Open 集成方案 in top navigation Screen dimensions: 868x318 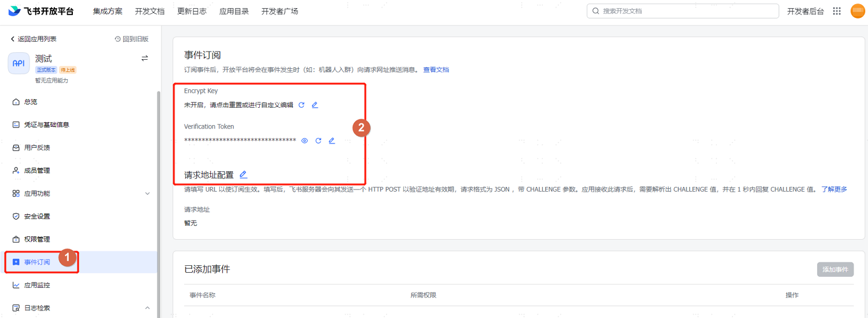coord(108,11)
